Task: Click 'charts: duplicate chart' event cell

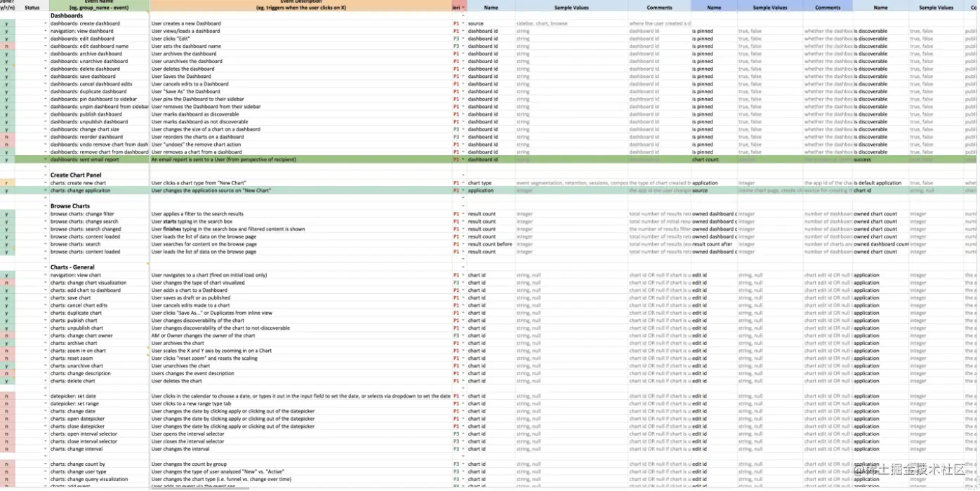Action: (x=99, y=313)
